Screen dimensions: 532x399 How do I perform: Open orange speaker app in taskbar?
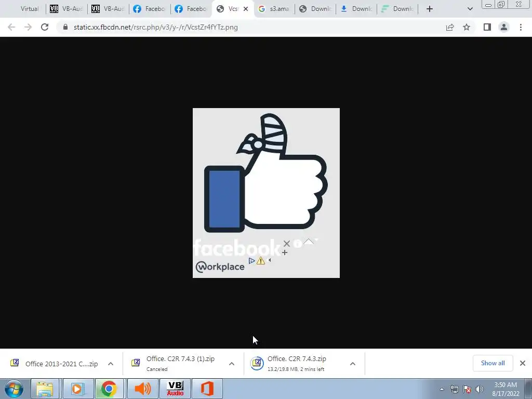coord(142,389)
